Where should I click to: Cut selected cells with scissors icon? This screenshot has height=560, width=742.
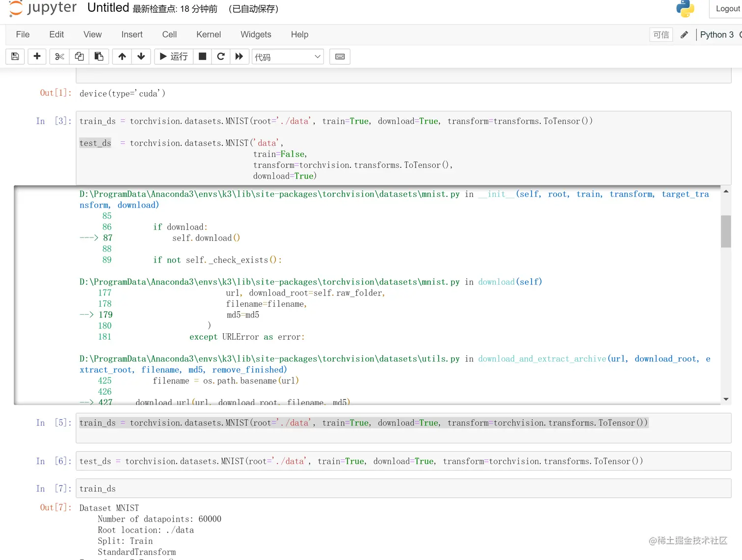pyautogui.click(x=59, y=56)
